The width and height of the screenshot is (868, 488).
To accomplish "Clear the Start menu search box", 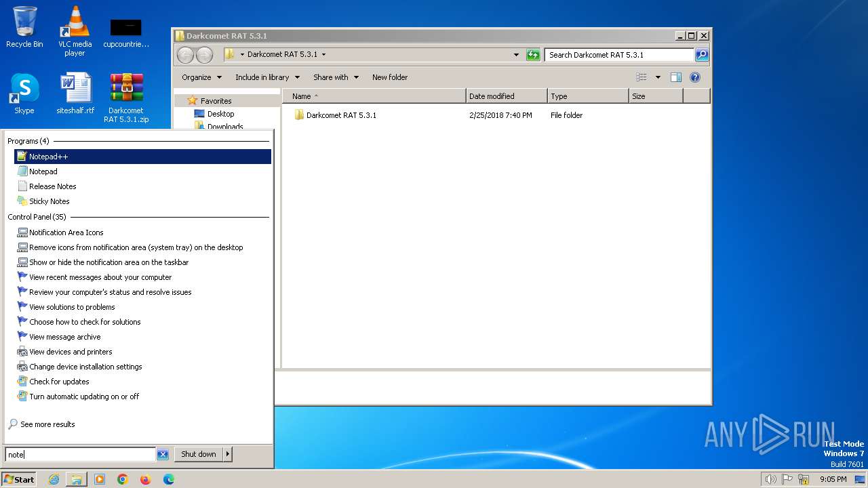I will 163,455.
